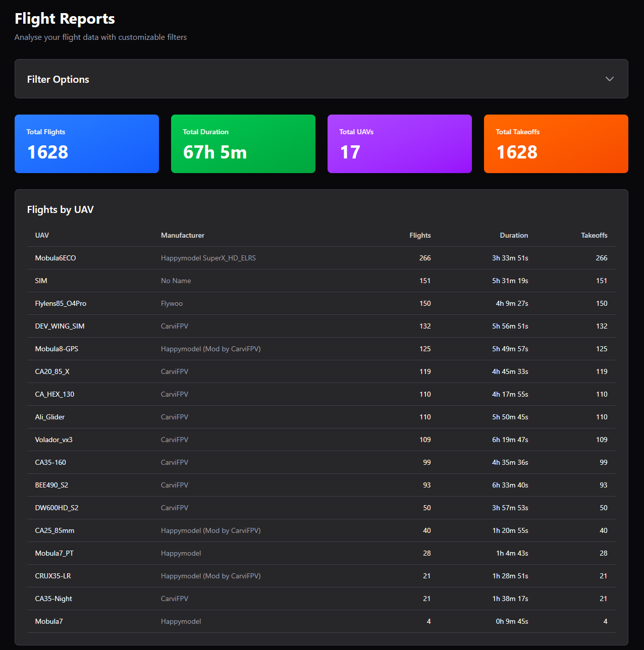Click the 1h 20m 55s duration
The width and height of the screenshot is (644, 650).
tap(510, 530)
